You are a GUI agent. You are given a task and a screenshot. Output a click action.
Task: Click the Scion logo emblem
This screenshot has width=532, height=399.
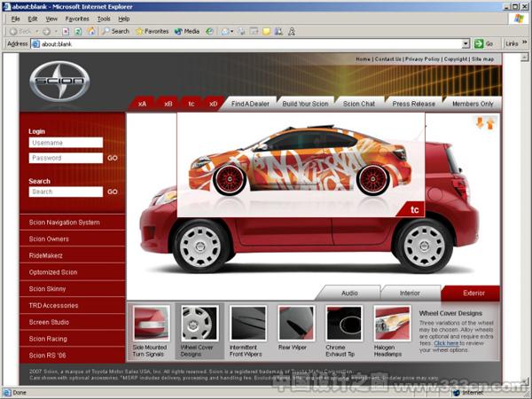pos(59,81)
